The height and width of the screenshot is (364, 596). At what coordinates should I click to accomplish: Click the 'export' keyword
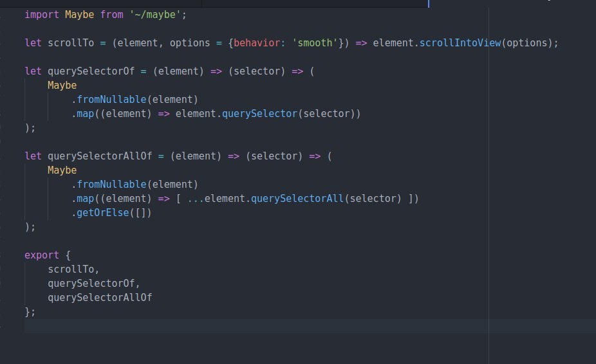click(42, 255)
